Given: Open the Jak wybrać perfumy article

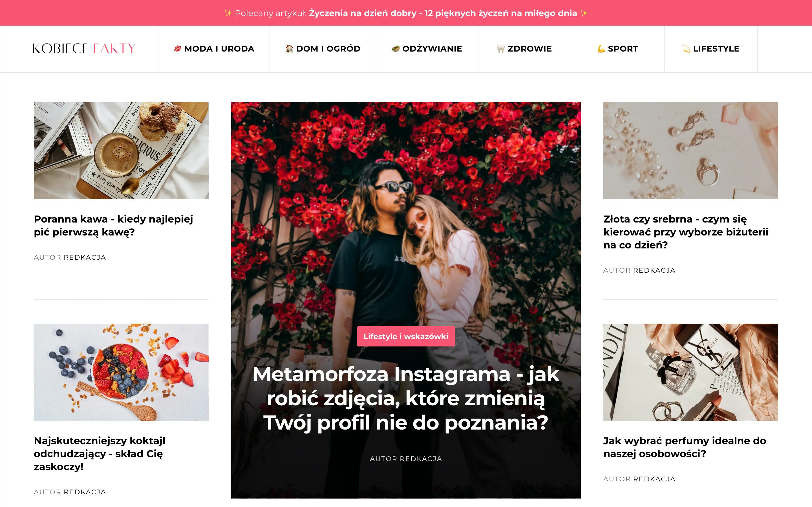Looking at the screenshot, I should (685, 447).
